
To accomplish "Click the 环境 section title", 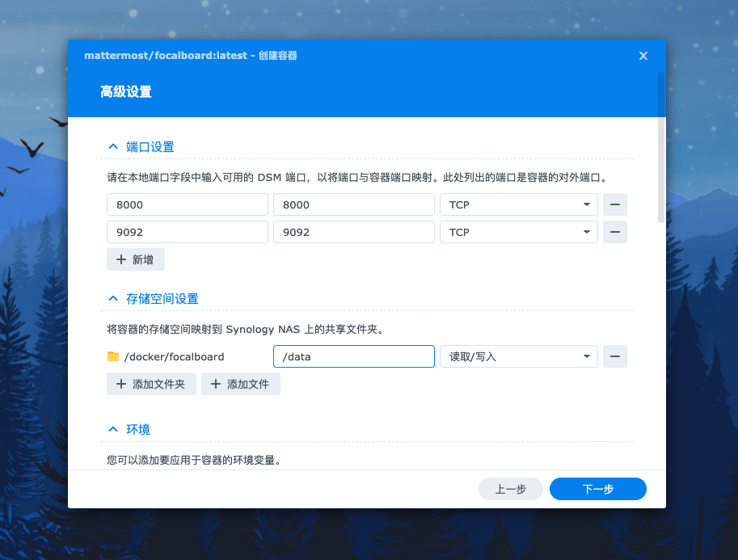I will click(138, 429).
